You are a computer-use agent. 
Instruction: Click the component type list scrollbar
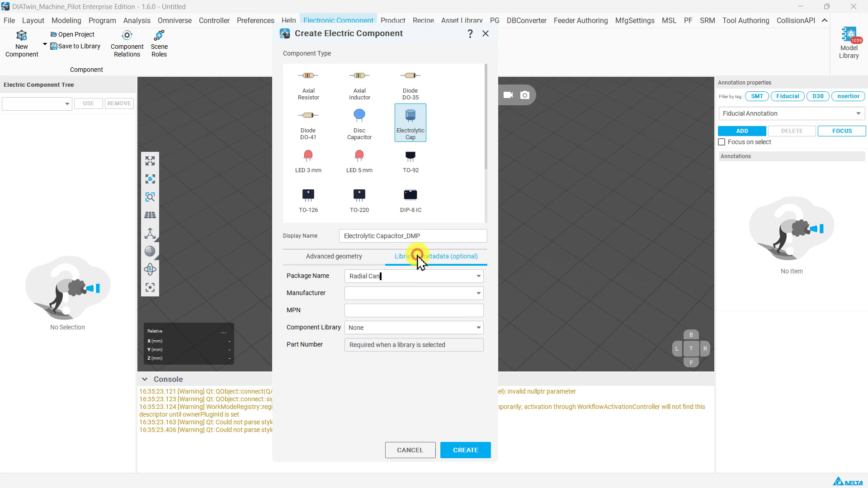click(486, 117)
